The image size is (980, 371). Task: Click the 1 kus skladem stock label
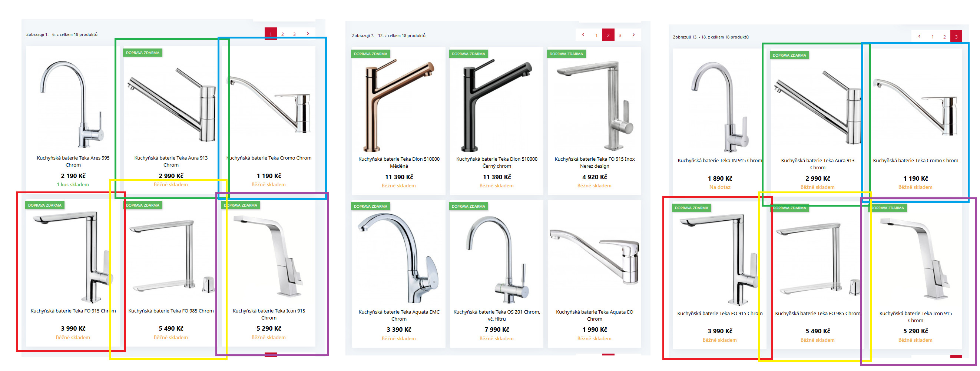[x=73, y=184]
